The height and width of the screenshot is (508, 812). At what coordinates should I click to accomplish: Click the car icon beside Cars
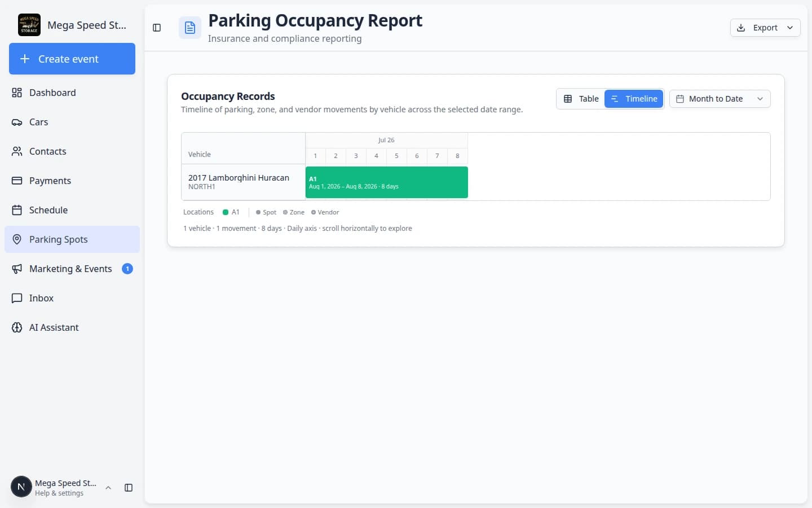coord(17,122)
